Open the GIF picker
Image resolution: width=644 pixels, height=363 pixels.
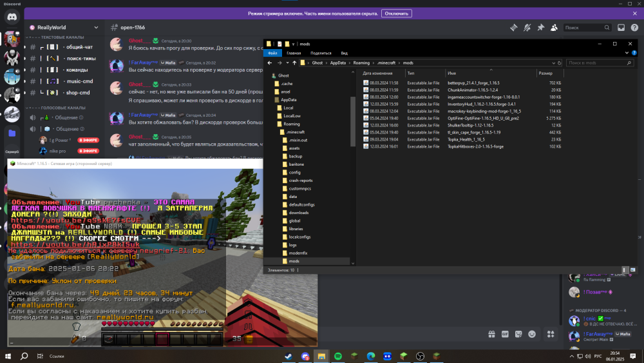[x=505, y=334]
